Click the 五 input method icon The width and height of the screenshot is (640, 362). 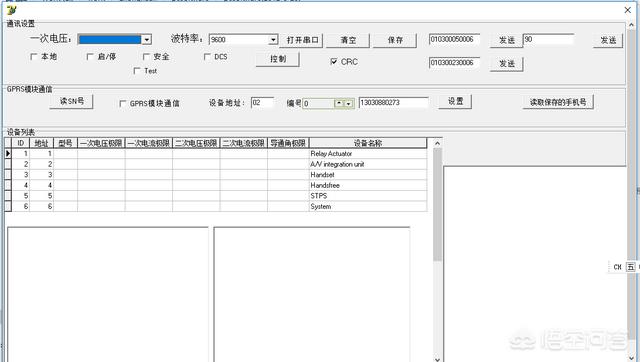point(631,267)
